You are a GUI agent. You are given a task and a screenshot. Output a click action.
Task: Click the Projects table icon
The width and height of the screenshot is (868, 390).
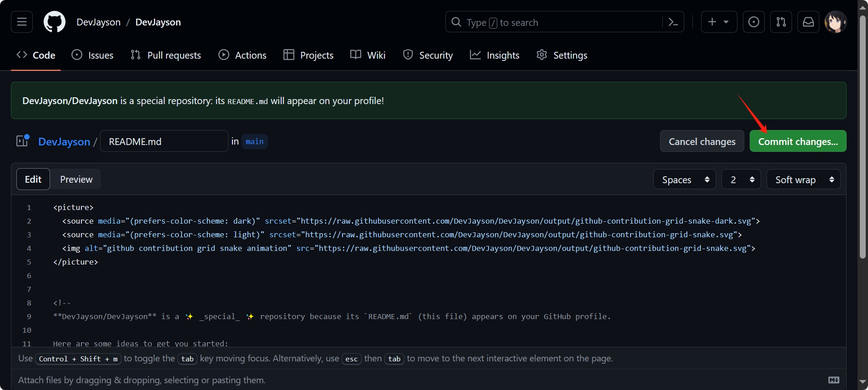click(x=289, y=55)
